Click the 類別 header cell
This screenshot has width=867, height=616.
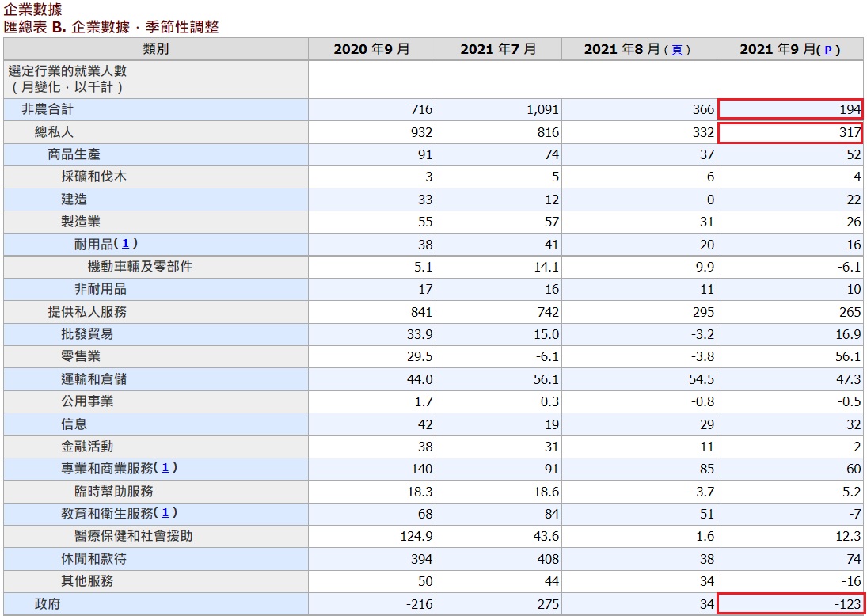[x=154, y=48]
